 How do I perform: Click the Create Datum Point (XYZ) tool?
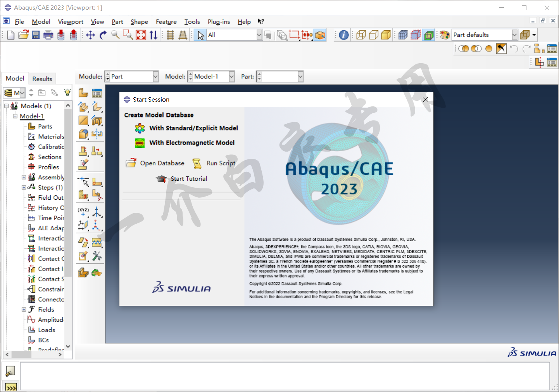[x=83, y=212]
